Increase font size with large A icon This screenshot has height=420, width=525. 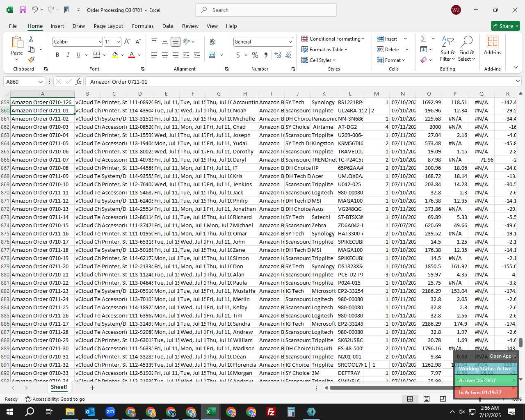[x=127, y=42]
